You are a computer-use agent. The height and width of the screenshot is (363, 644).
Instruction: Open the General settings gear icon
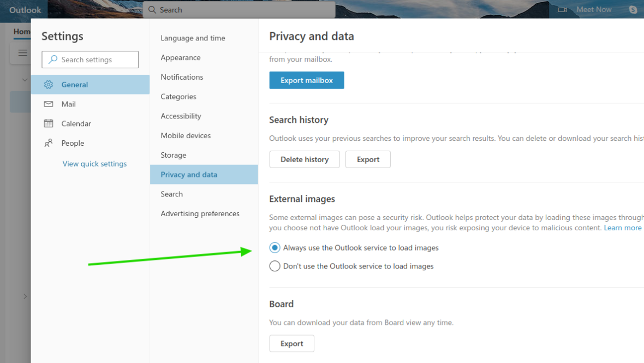pos(49,85)
